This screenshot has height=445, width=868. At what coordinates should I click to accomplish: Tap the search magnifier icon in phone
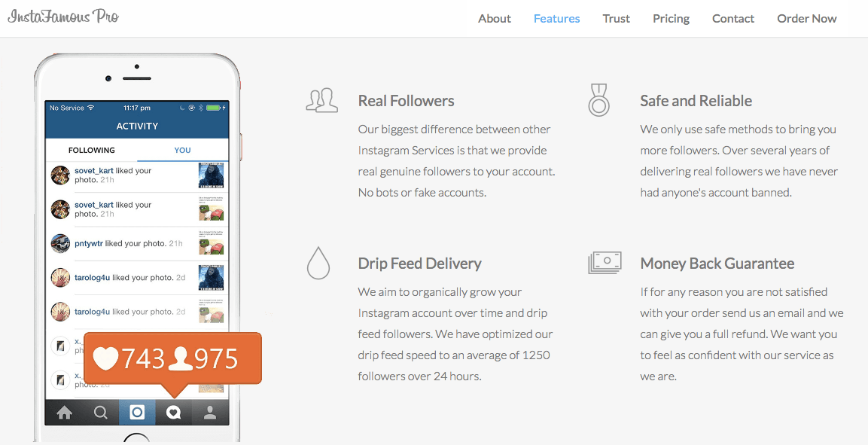coord(101,413)
